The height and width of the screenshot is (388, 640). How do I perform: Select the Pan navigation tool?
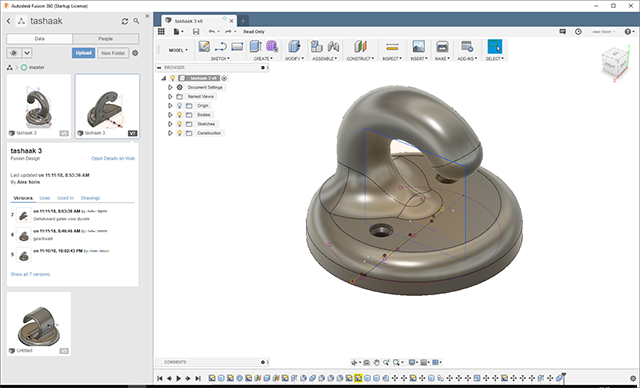376,362
